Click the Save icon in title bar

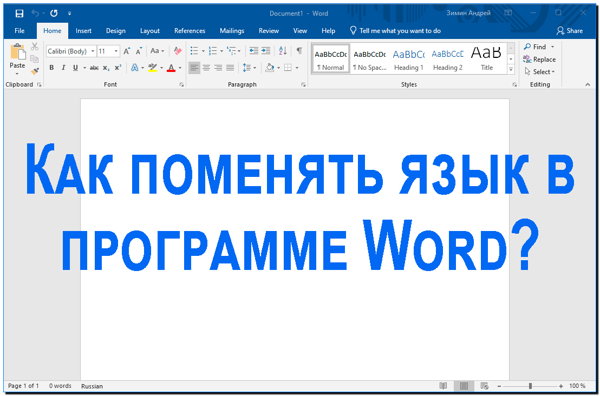(x=19, y=13)
